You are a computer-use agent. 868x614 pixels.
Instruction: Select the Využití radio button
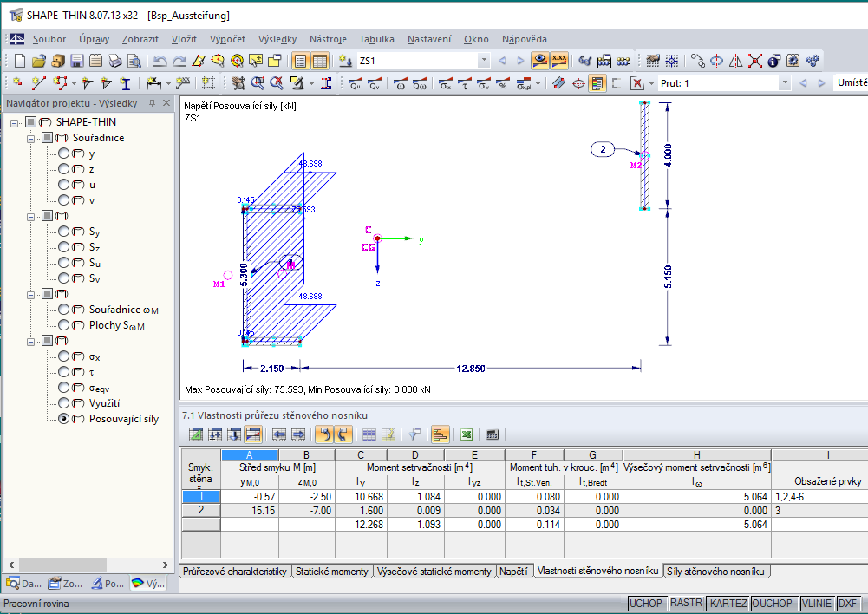point(63,402)
